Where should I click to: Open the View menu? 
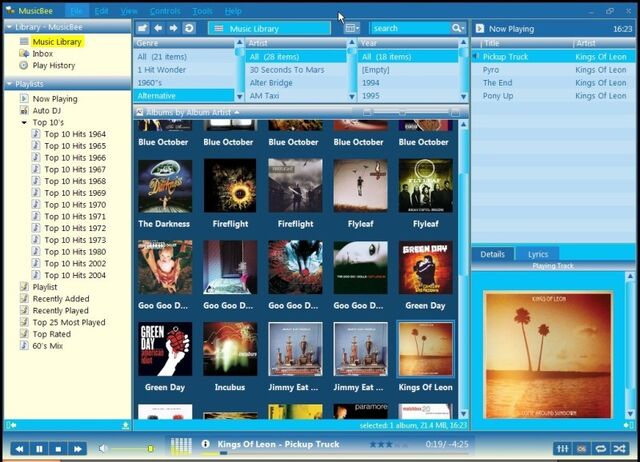point(129,11)
